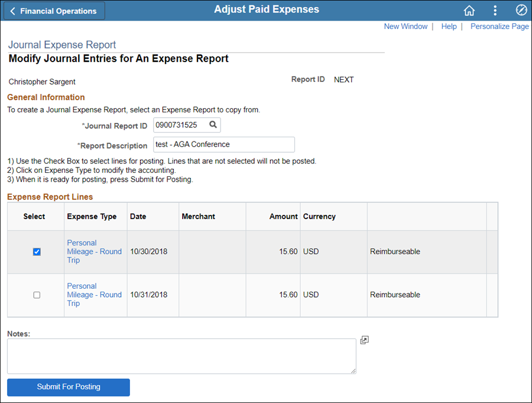Click inside the Notes text area

pos(181,356)
